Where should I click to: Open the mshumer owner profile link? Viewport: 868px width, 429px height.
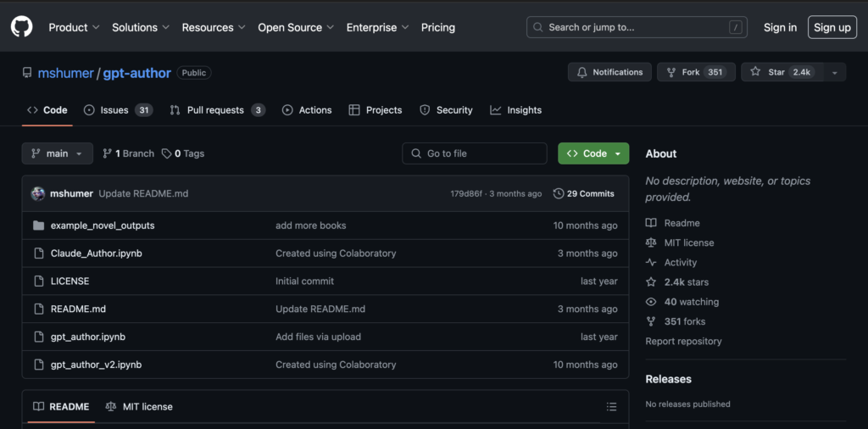click(x=65, y=73)
